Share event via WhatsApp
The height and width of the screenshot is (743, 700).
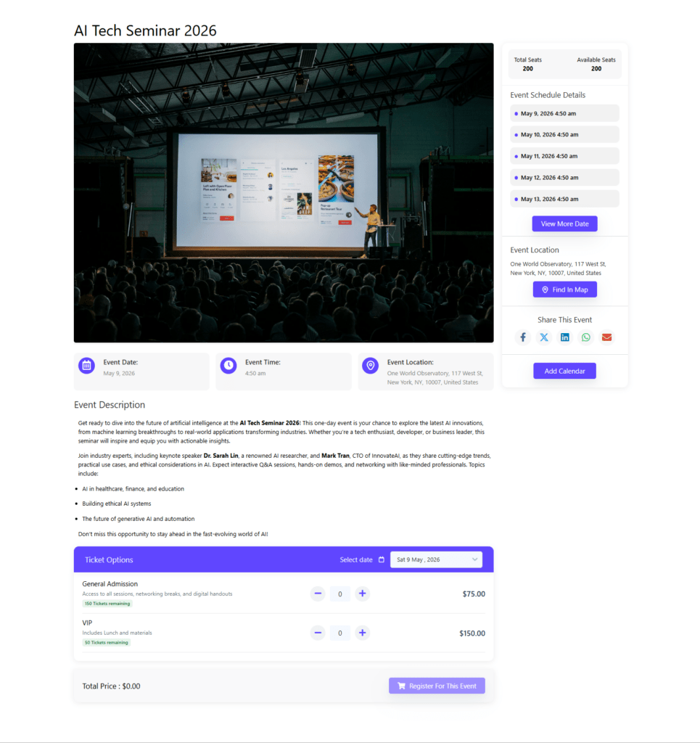pos(586,337)
